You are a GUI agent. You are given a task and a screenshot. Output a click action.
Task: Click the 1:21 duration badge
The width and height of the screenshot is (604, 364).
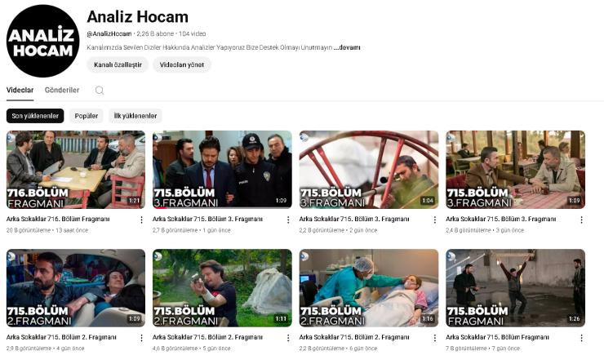click(x=134, y=201)
